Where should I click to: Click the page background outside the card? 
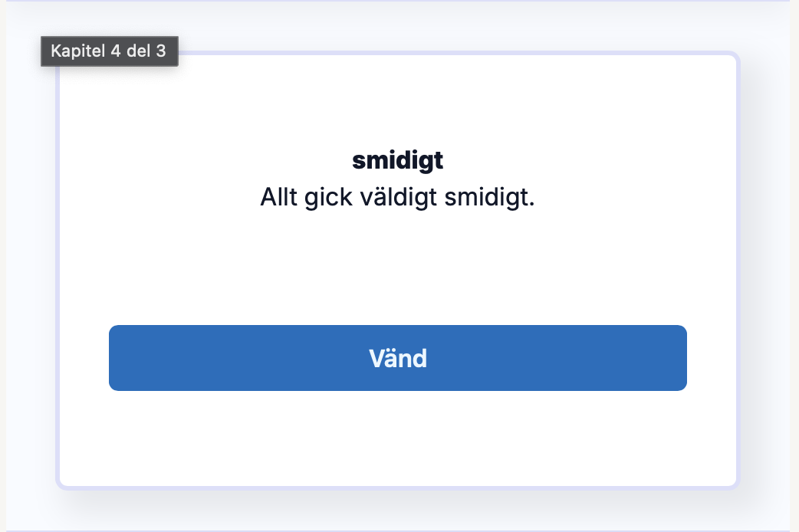pos(774,268)
